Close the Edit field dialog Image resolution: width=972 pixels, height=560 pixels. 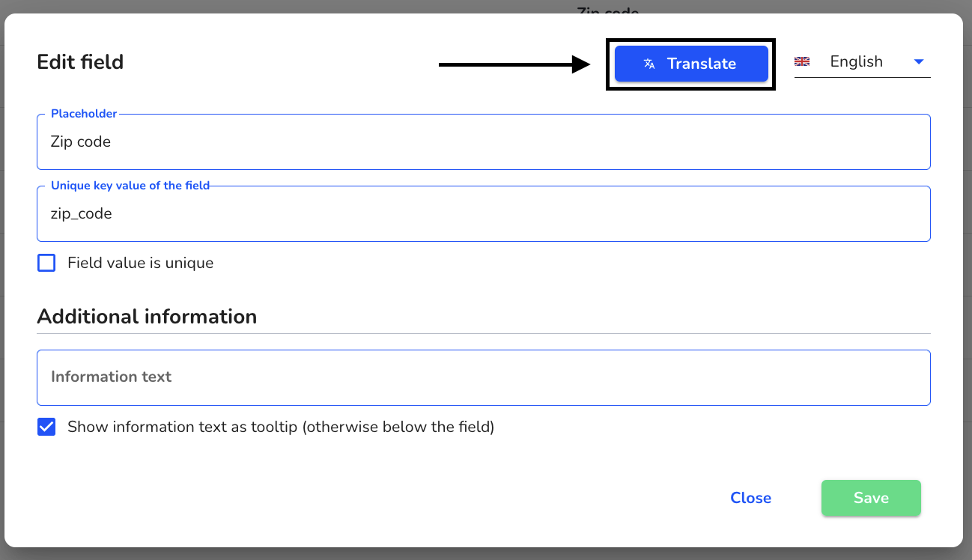pyautogui.click(x=750, y=498)
